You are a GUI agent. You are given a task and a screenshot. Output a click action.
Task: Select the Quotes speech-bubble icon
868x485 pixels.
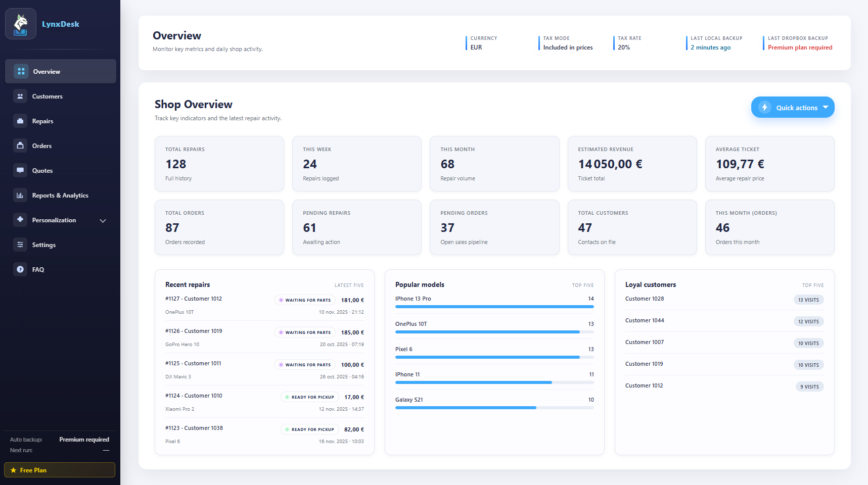(20, 170)
